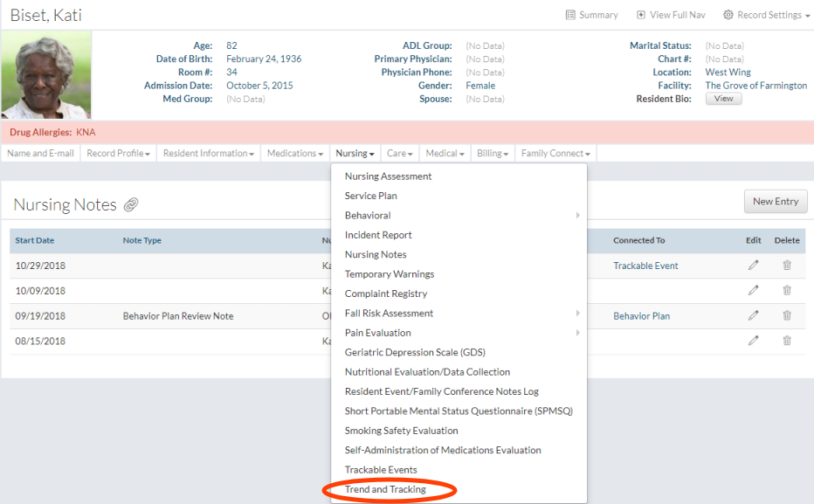Open the Medications dropdown
This screenshot has width=814, height=504.
point(295,154)
